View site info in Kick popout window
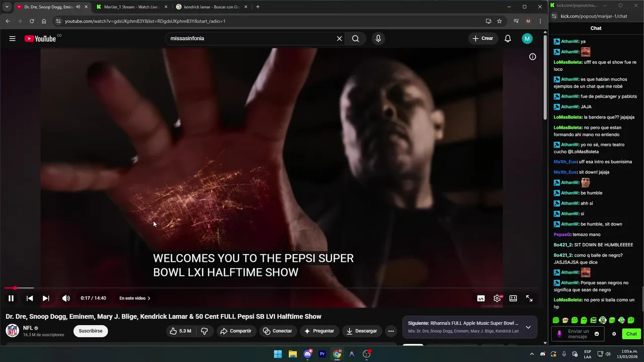The image size is (644, 362). coord(554,16)
